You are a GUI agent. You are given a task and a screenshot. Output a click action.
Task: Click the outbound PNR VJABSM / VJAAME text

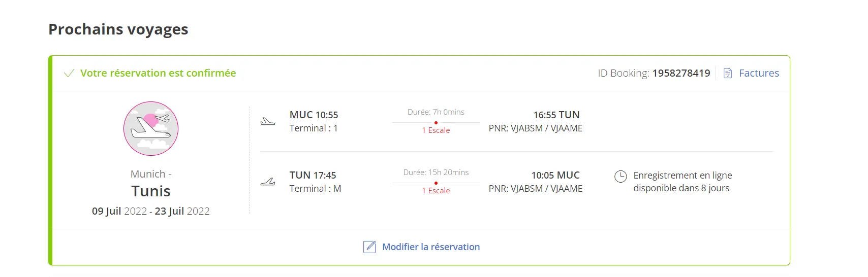point(536,128)
